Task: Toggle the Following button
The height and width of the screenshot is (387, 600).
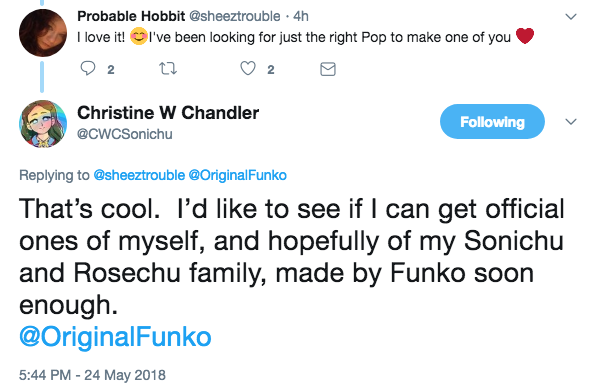Action: click(492, 121)
